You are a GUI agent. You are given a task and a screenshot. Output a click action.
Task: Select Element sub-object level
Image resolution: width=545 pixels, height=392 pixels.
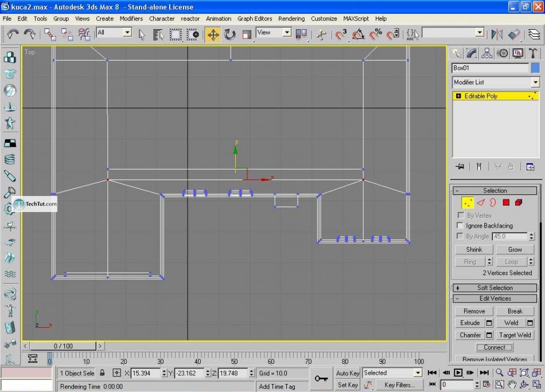tap(519, 202)
